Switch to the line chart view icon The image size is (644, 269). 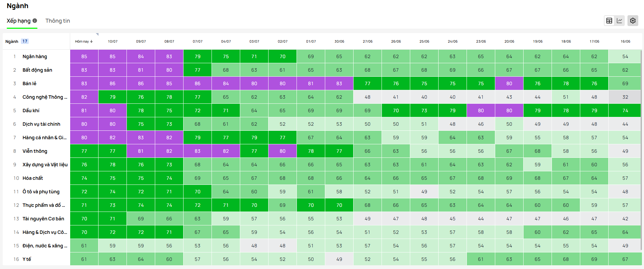point(619,21)
